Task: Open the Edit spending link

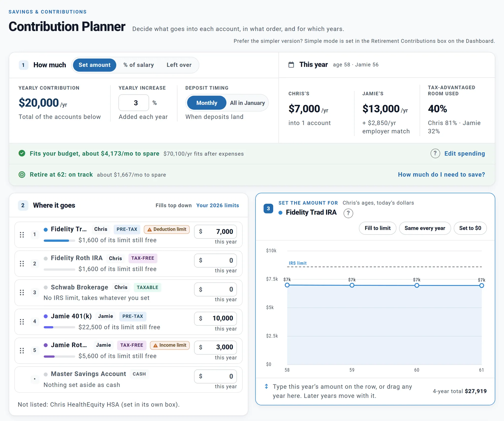Action: [x=464, y=154]
